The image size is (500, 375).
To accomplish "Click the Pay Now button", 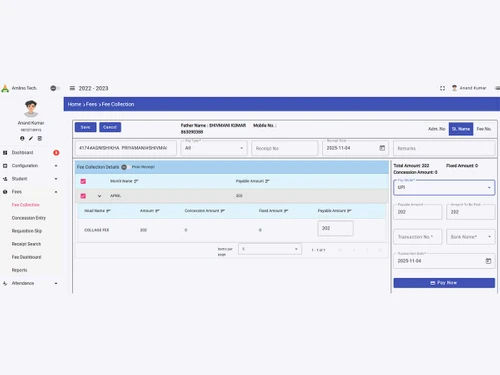I will 444,283.
